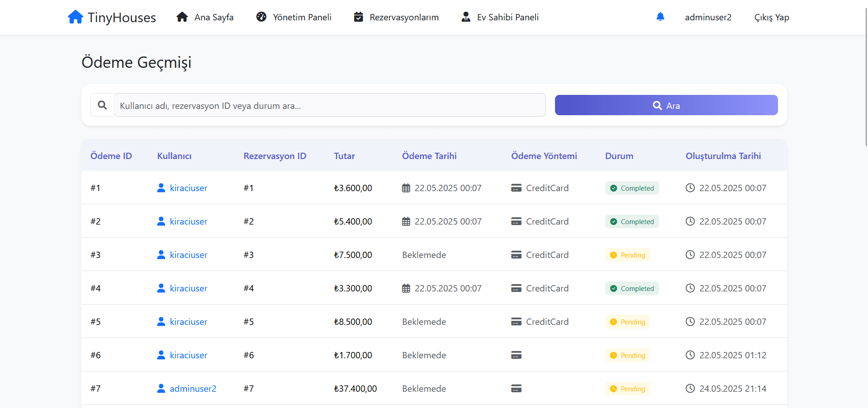Click the Ana Sayfa house icon
868x408 pixels.
(182, 17)
